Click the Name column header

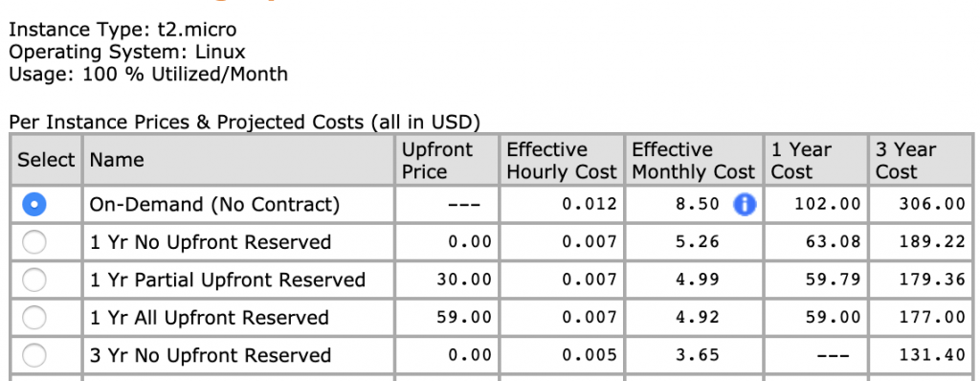point(238,160)
